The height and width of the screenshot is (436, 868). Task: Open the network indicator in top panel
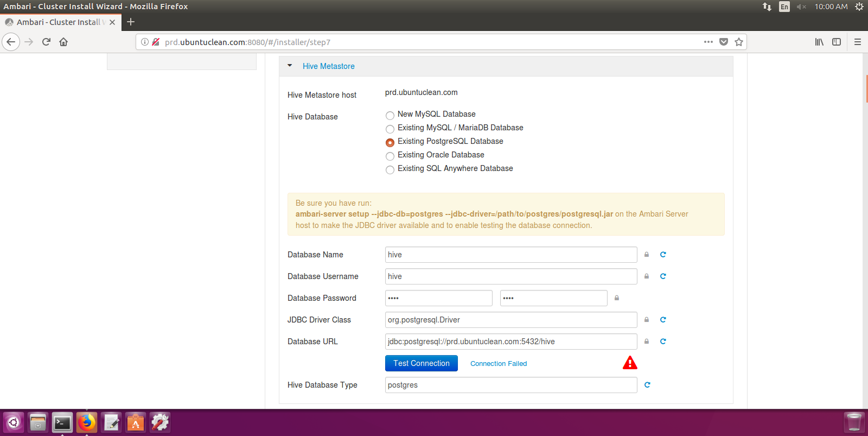click(x=767, y=7)
